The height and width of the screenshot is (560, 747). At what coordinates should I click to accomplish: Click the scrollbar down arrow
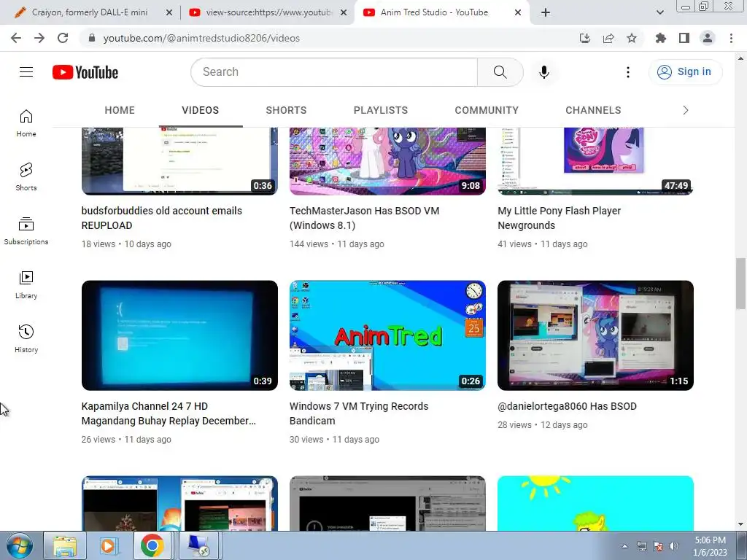tap(740, 524)
